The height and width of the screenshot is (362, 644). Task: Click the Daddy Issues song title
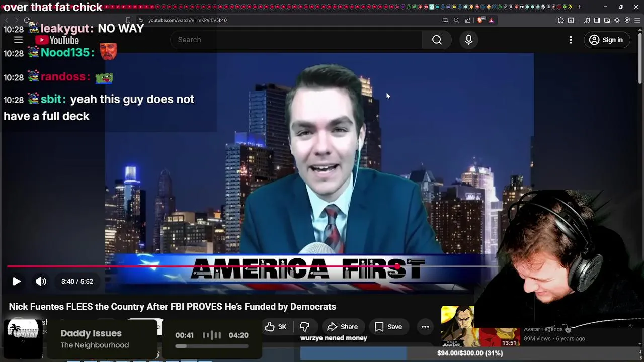pyautogui.click(x=91, y=333)
